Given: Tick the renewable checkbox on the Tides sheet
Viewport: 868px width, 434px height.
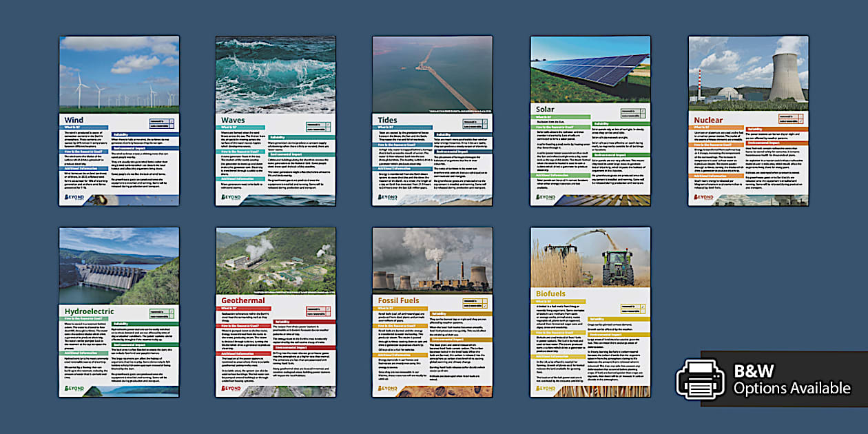Looking at the screenshot, I should coord(486,121).
